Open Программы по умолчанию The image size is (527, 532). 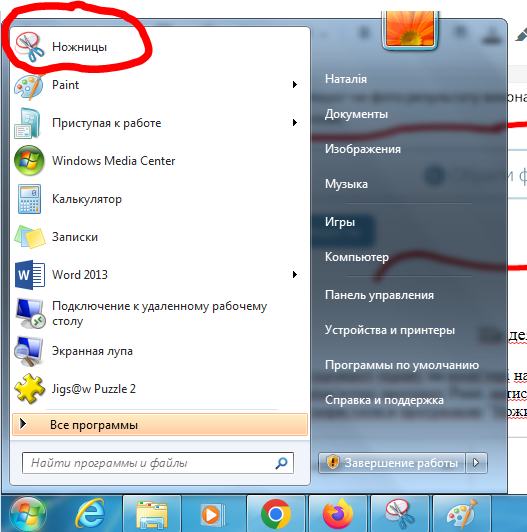[x=402, y=365]
